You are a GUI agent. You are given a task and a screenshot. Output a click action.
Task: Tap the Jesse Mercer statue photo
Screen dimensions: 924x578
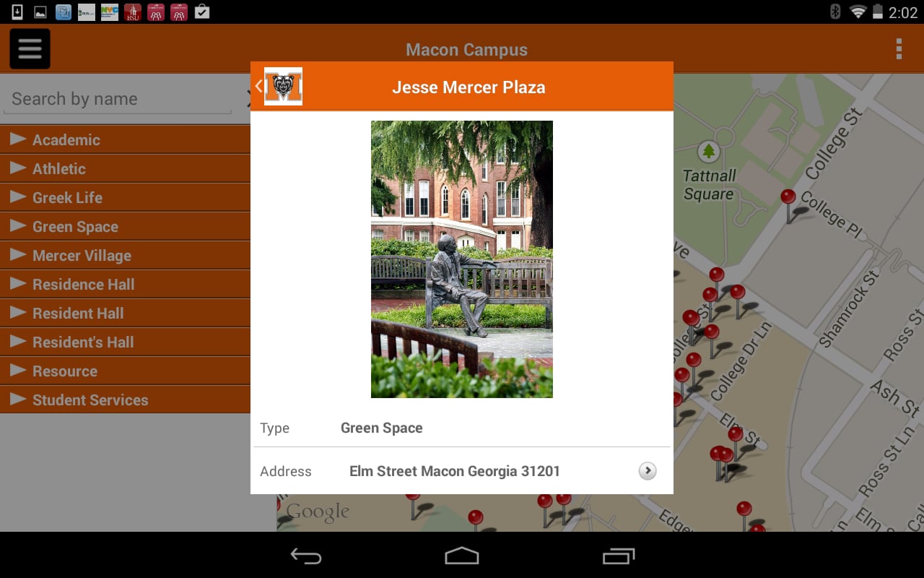click(462, 259)
